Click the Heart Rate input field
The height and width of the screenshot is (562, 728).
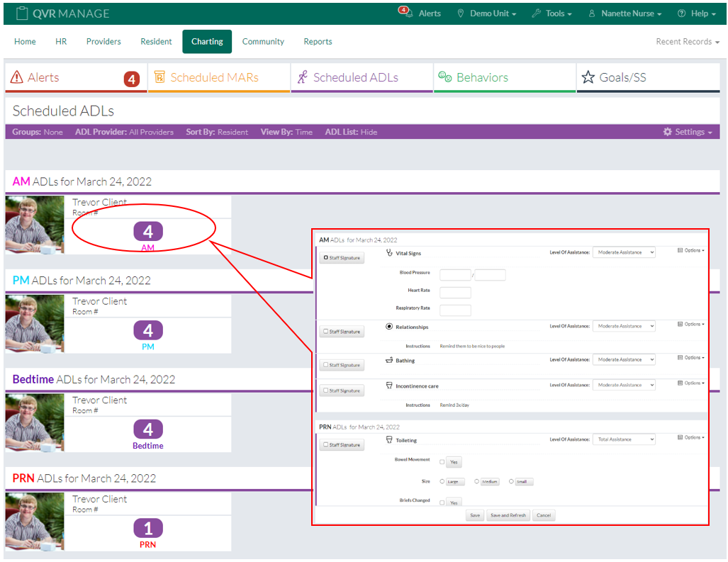455,293
